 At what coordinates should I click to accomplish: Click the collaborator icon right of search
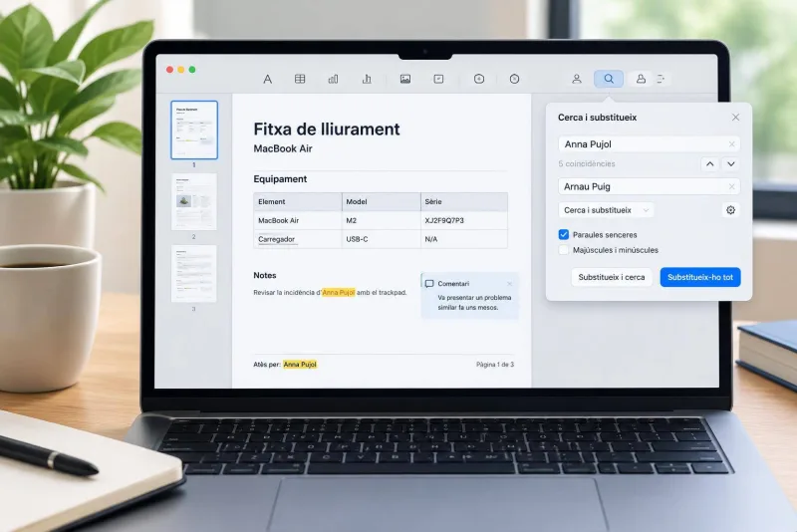[641, 79]
